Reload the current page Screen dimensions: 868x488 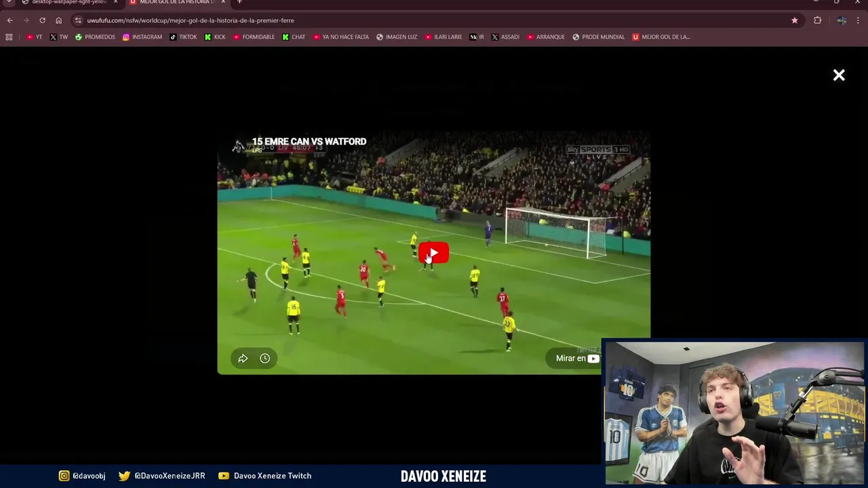[42, 20]
